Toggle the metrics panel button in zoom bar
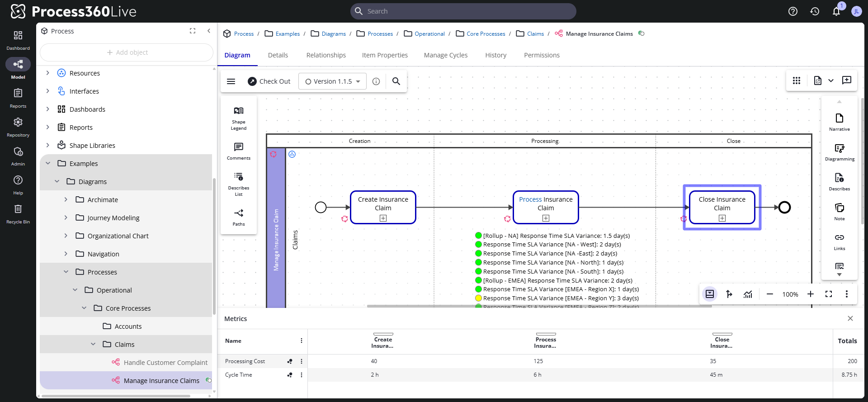 point(710,294)
